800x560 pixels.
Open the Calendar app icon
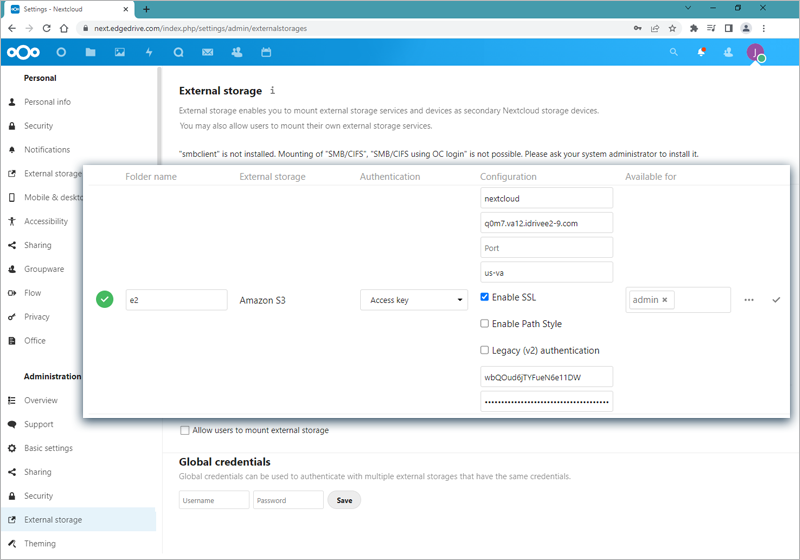pos(266,52)
